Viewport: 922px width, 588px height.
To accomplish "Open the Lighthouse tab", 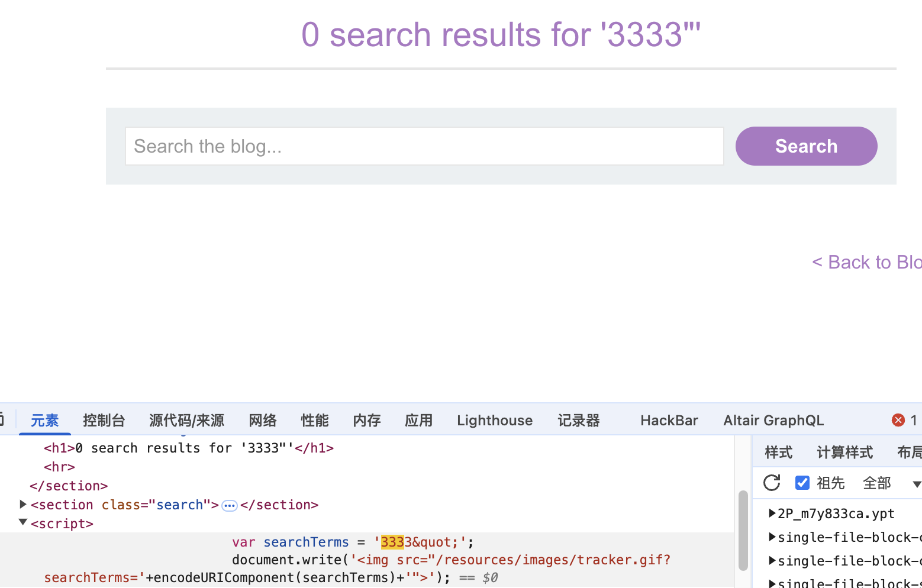I will (494, 420).
